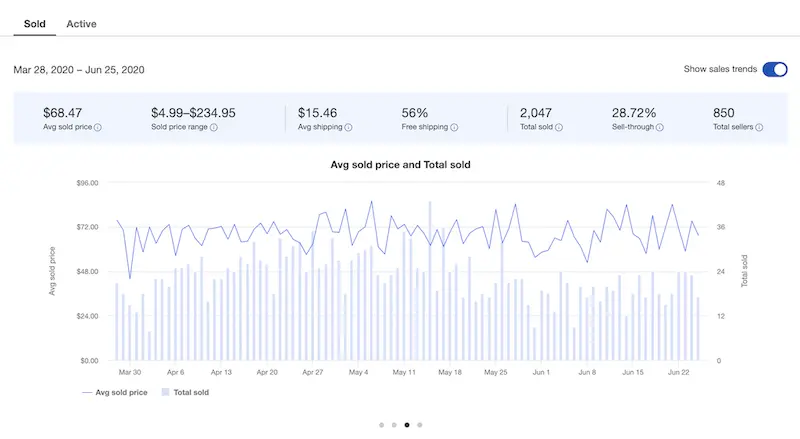This screenshot has width=800, height=439.
Task: Select the second carousel page dot
Action: pos(394,425)
